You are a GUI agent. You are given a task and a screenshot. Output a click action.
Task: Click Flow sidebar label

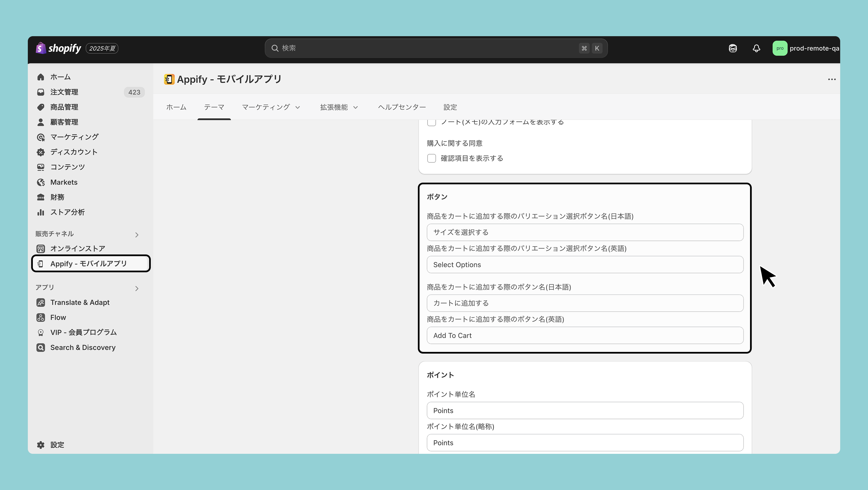58,317
